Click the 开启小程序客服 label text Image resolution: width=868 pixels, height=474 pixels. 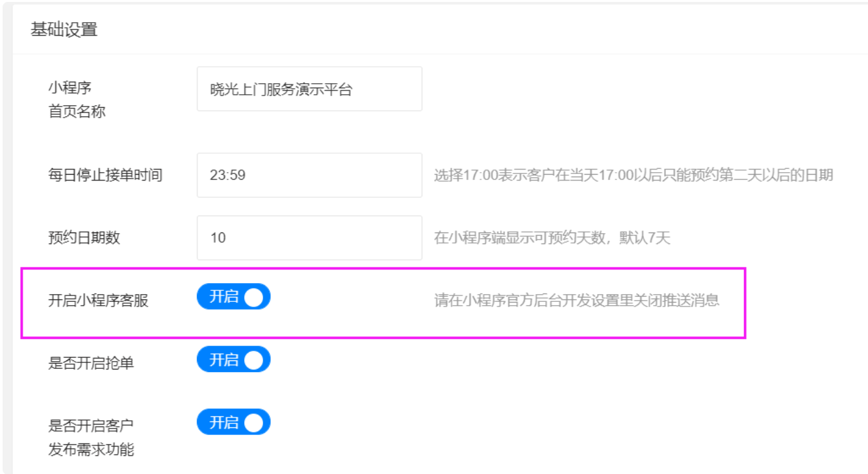[98, 301]
